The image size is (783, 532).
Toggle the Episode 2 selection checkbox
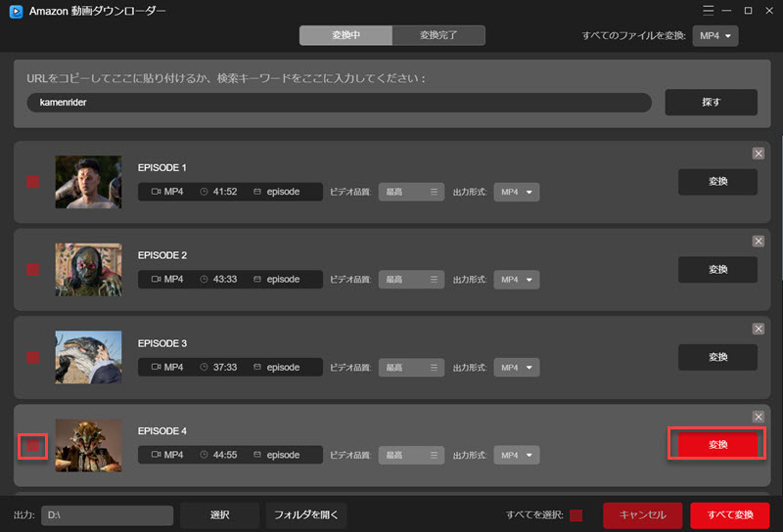point(33,270)
